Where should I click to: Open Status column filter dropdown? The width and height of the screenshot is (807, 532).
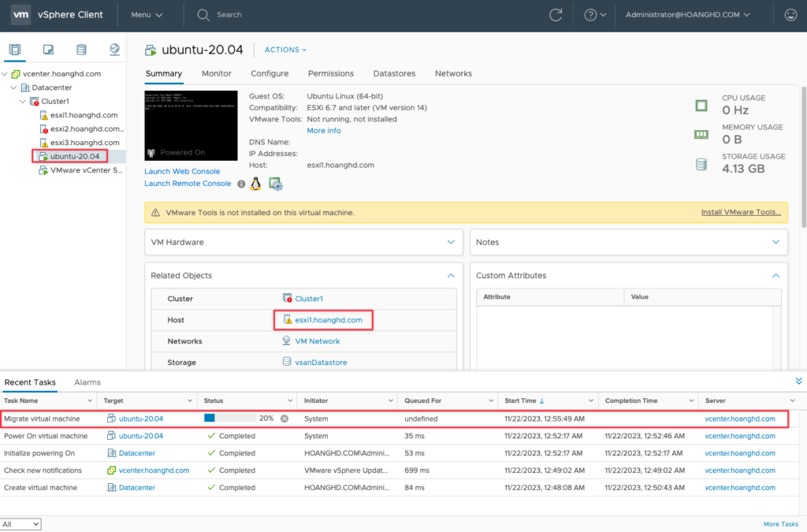[x=290, y=401]
